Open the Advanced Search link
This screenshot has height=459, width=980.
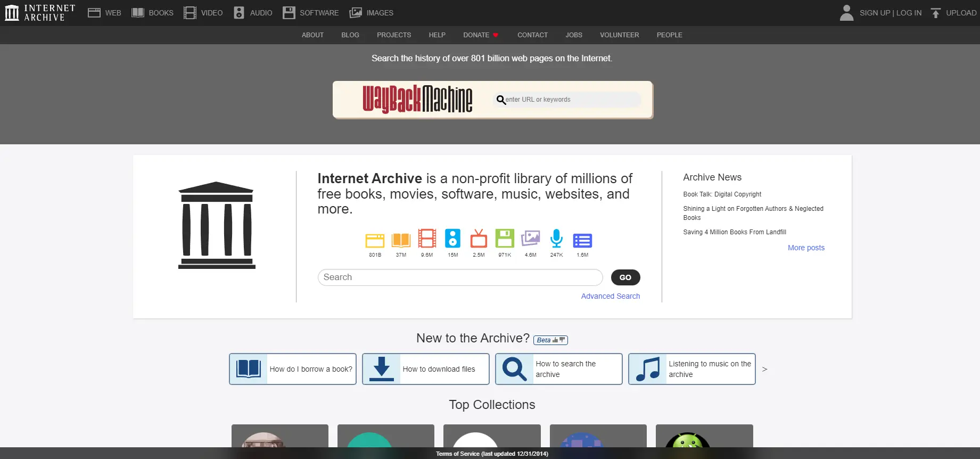(x=610, y=296)
